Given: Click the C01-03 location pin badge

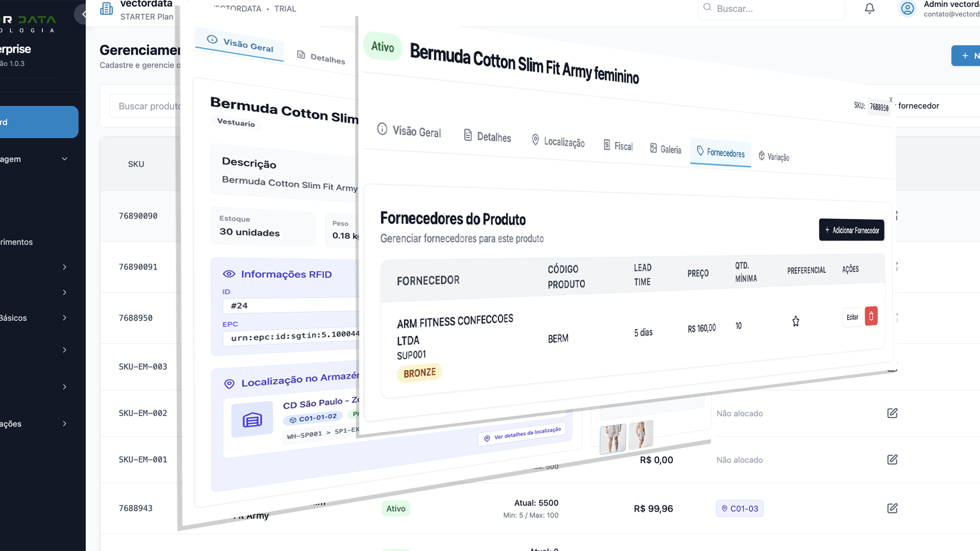Looking at the screenshot, I should pos(740,508).
